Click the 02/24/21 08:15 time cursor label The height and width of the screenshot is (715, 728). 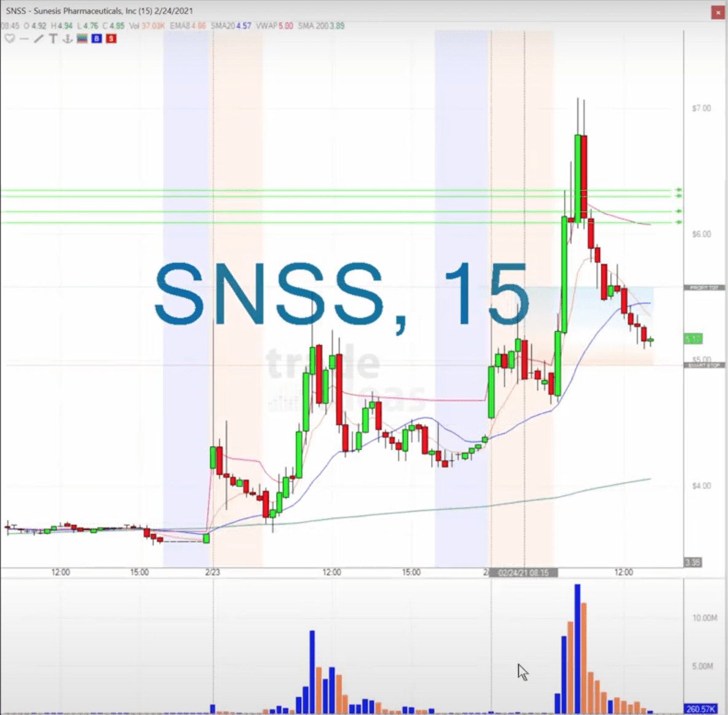[x=523, y=572]
